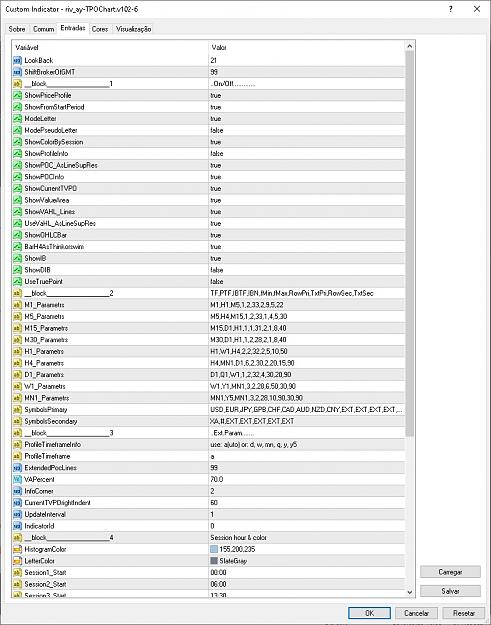Click the integer icon beside ExtendedPocLines

pos(17,468)
